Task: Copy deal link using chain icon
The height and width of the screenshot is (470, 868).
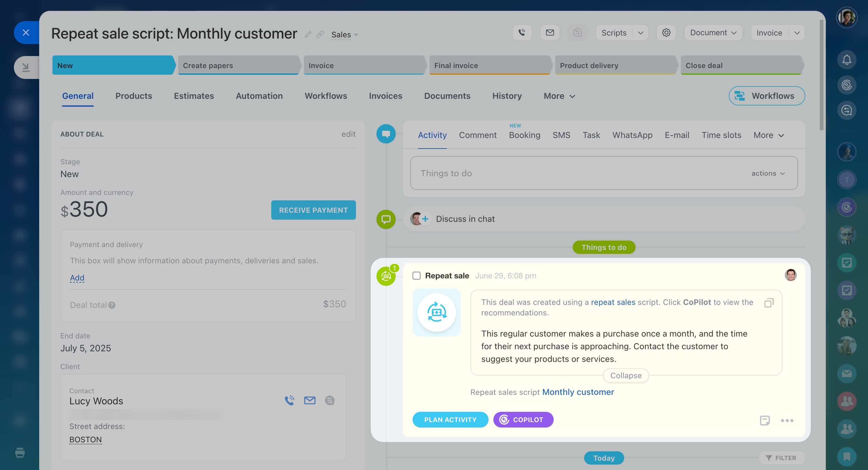Action: [x=320, y=35]
